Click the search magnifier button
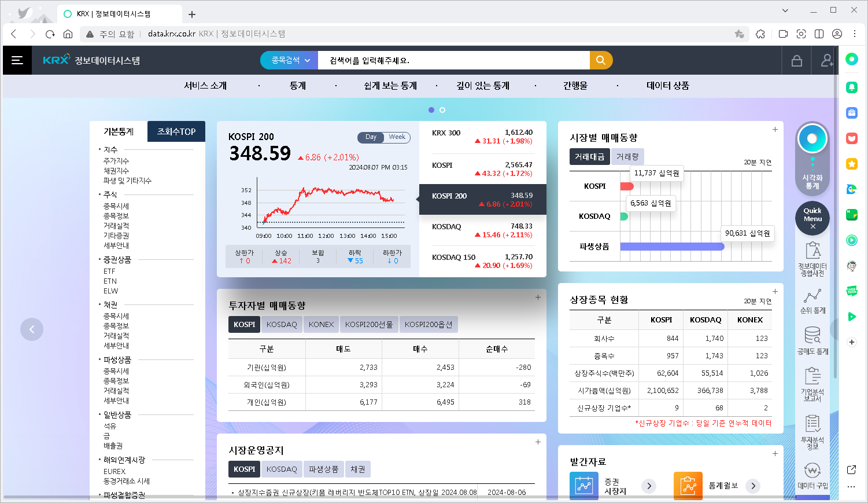 (600, 60)
